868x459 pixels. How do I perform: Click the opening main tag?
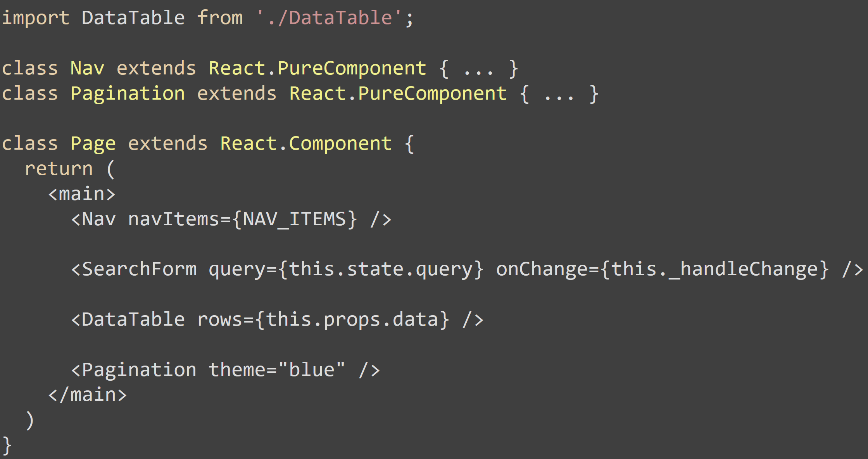click(x=82, y=194)
